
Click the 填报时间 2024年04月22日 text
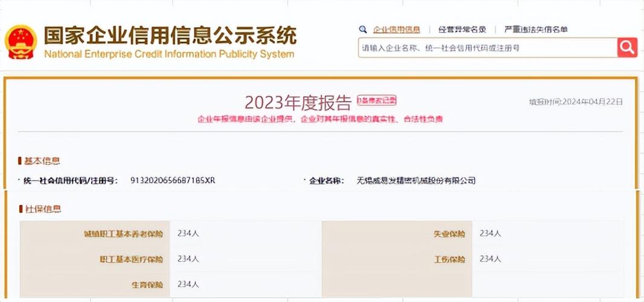coord(576,101)
